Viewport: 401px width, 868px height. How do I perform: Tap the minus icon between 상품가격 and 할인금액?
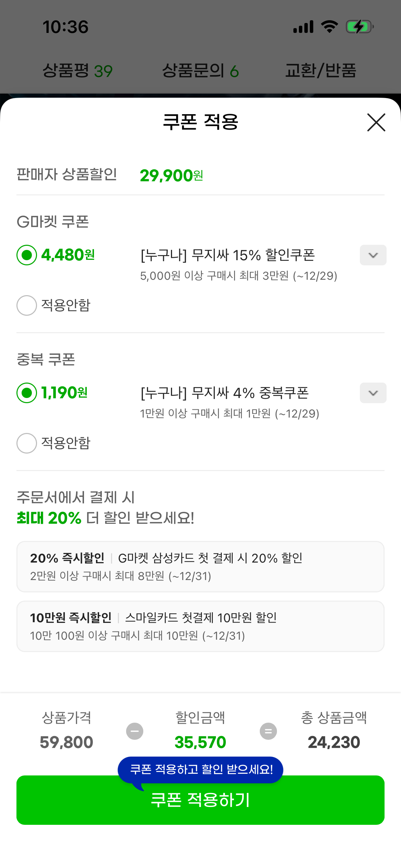point(135,731)
